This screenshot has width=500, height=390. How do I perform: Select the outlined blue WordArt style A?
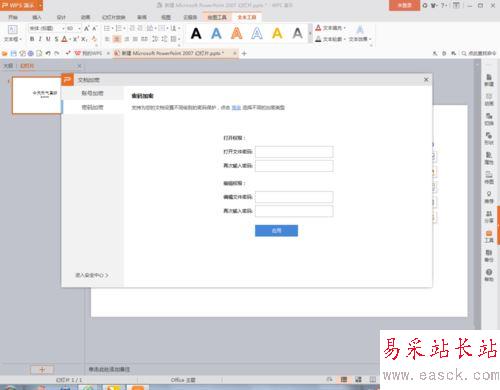click(257, 33)
